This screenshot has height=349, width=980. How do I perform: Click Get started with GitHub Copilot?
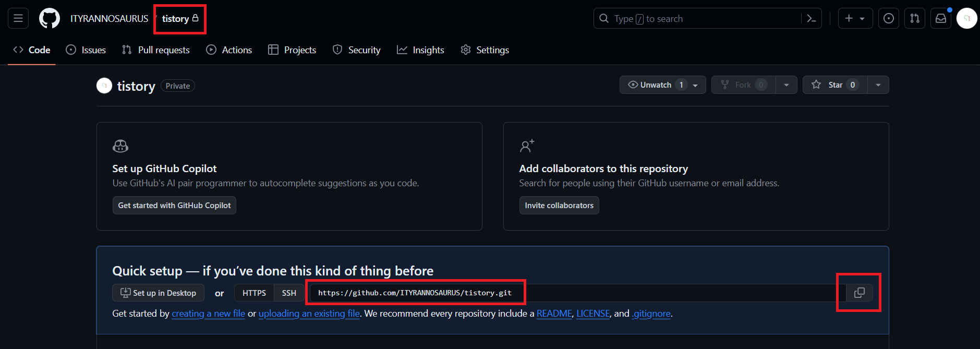[174, 206]
